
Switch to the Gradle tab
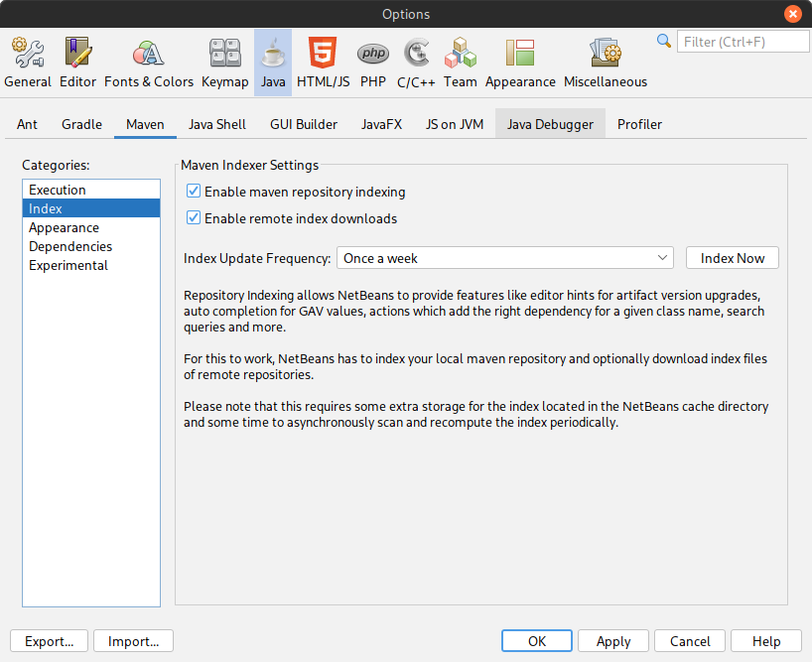(x=81, y=124)
